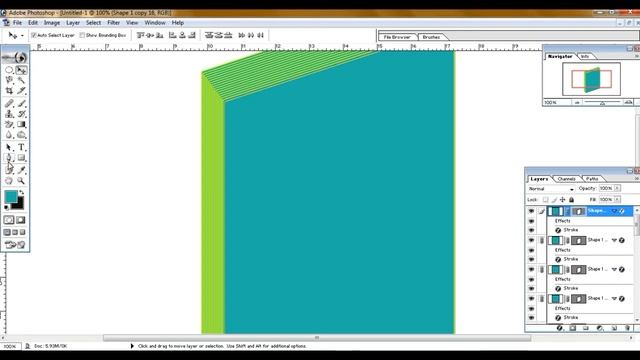Swap foreground and background colors

point(21,192)
